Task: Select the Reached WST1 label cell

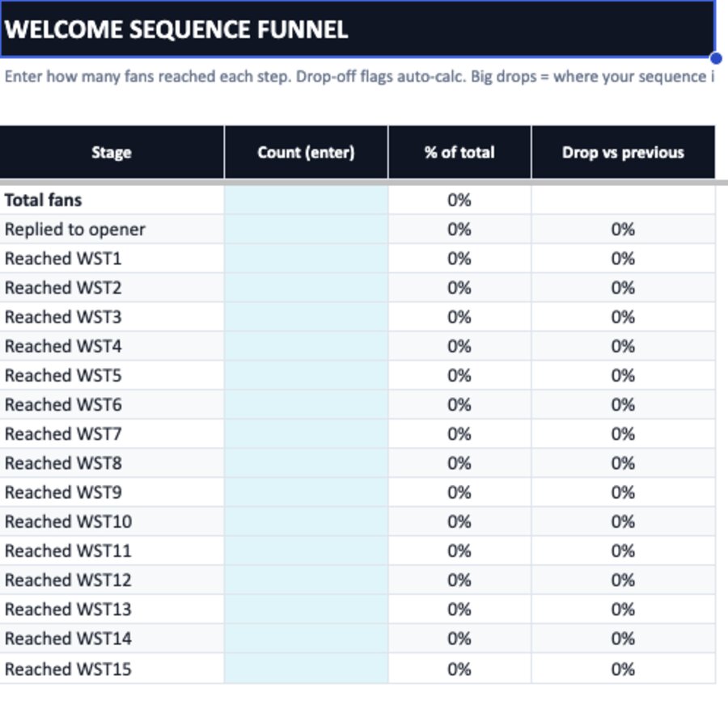Action: (112, 259)
